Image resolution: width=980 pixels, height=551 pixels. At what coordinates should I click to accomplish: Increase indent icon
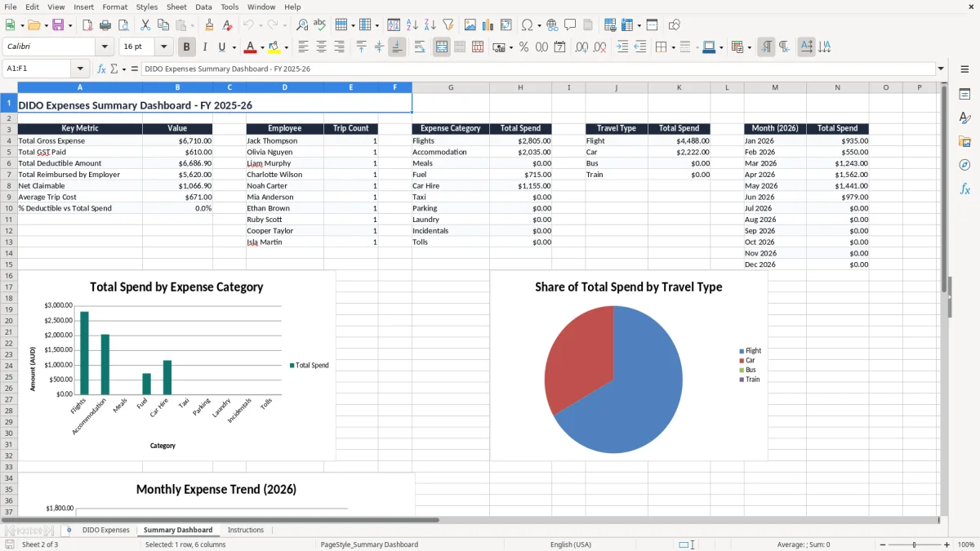click(622, 47)
